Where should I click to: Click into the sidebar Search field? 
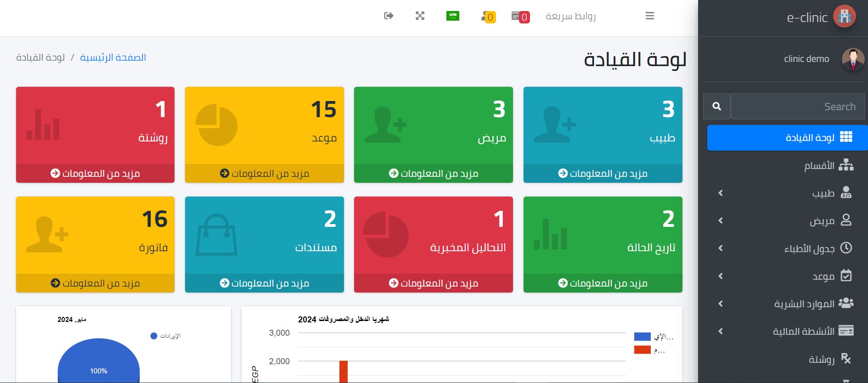798,107
